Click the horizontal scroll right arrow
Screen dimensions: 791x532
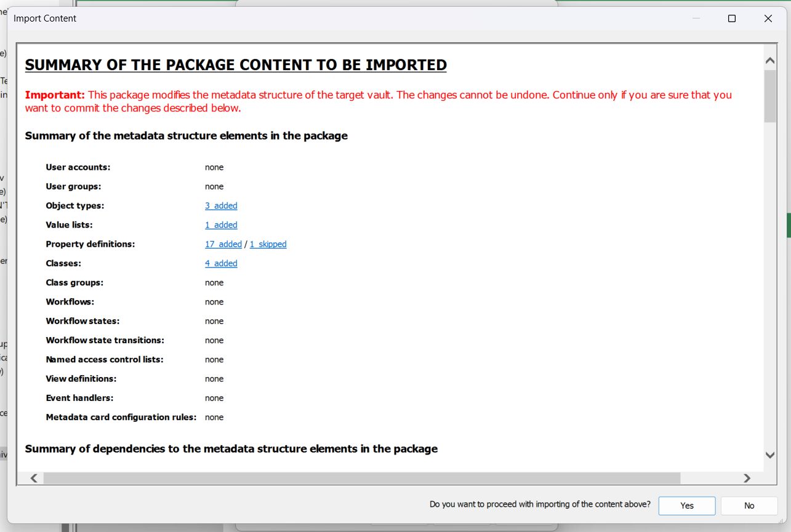coord(747,478)
